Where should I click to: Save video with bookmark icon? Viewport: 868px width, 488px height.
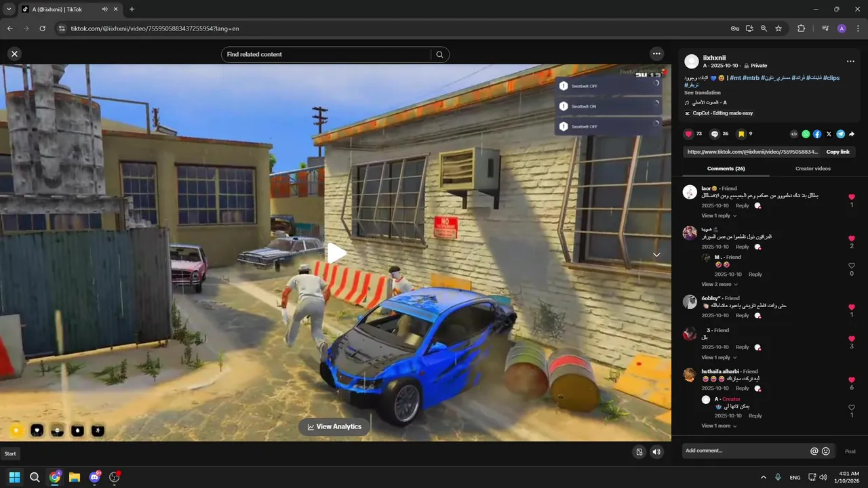point(741,134)
